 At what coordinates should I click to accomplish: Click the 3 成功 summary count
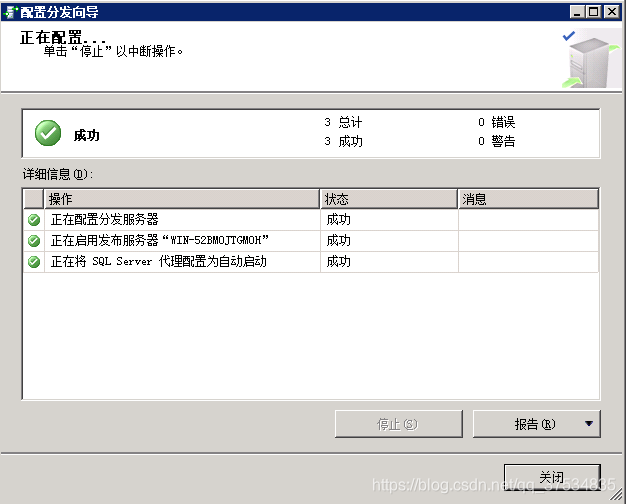pyautogui.click(x=343, y=141)
